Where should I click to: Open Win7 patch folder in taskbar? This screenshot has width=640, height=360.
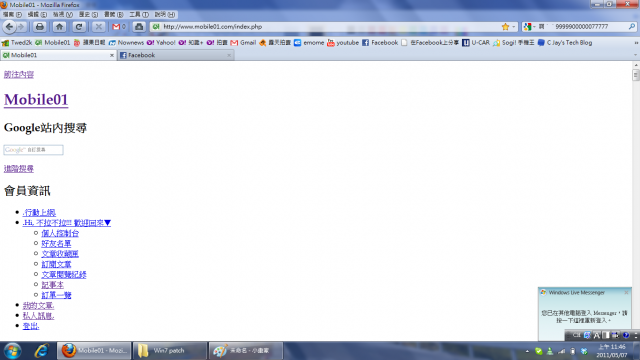coord(170,351)
